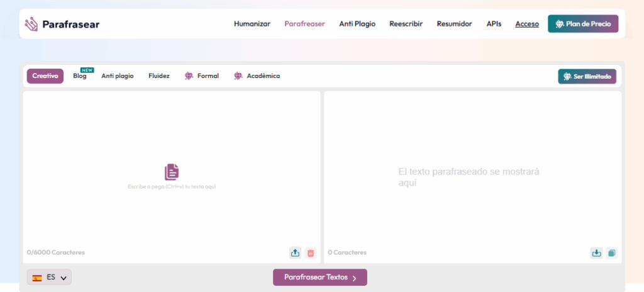Viewport: 644px width, 292px height.
Task: Follow the Acceso login link
Action: click(527, 24)
